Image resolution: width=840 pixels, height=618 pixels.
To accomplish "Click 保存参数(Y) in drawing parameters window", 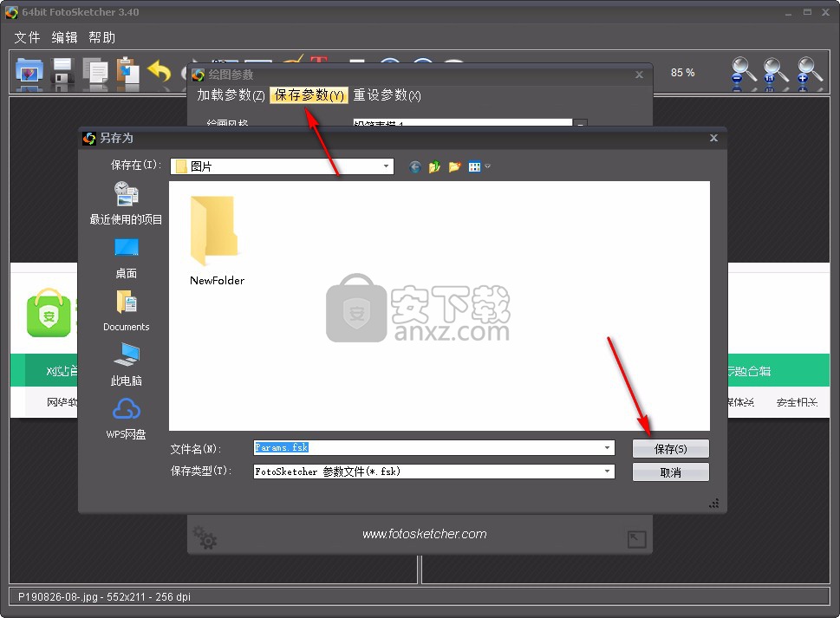I will (x=309, y=95).
